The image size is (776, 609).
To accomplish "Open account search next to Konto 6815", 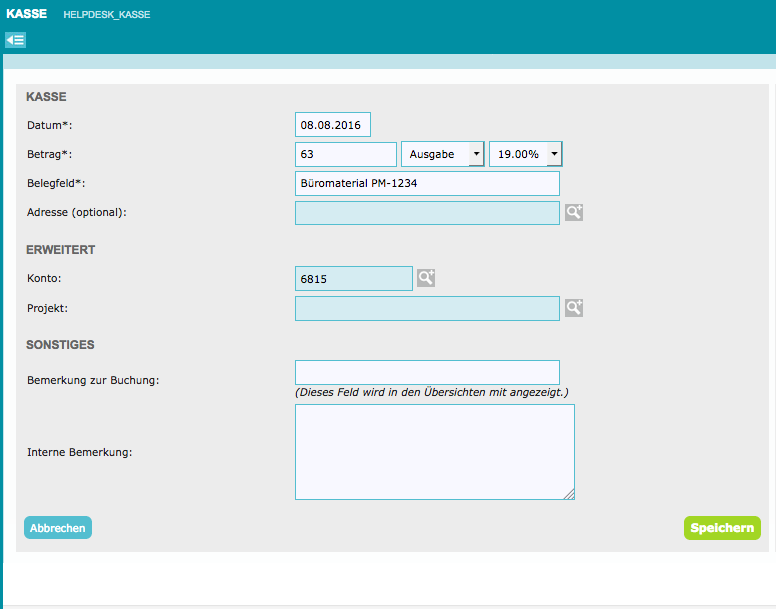I will pyautogui.click(x=426, y=278).
